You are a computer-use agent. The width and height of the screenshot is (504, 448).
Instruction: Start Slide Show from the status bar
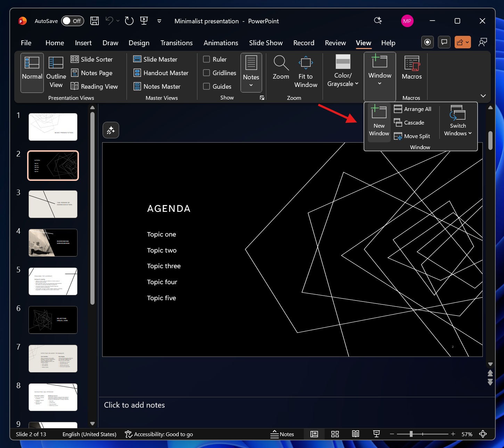[376, 434]
